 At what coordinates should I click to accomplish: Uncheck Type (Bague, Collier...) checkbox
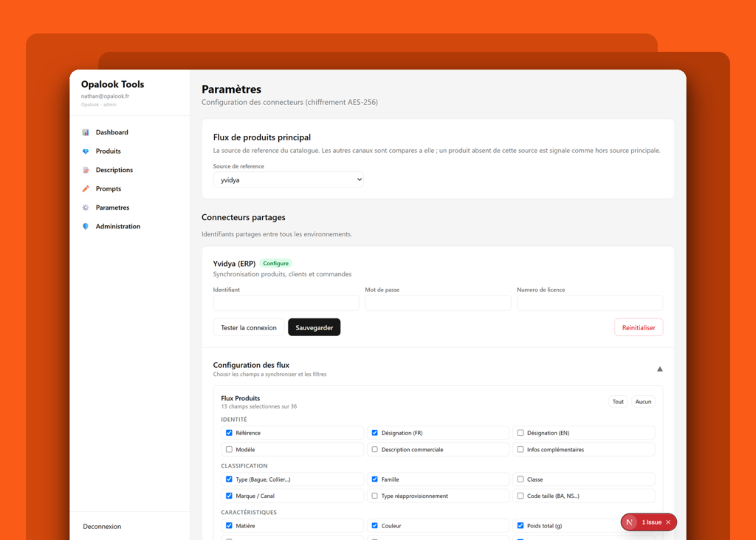[x=229, y=479]
